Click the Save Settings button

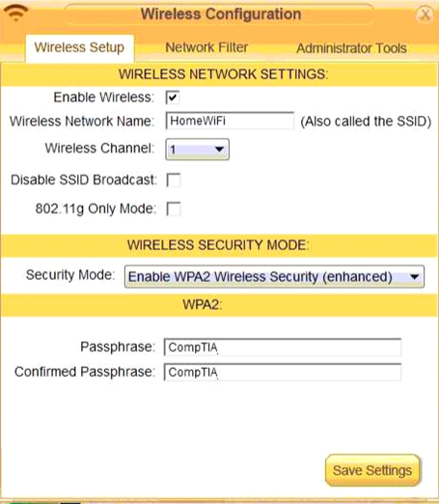(372, 470)
